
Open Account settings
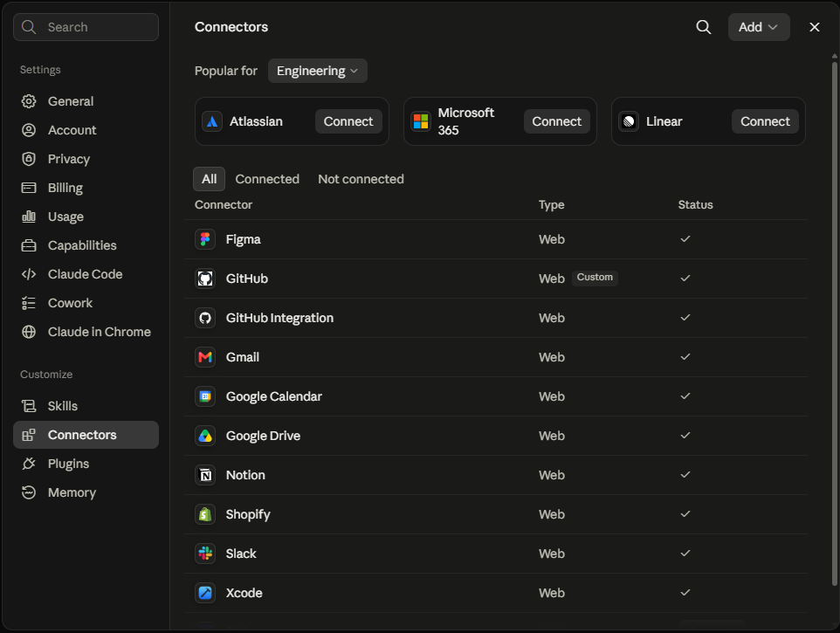(x=86, y=130)
